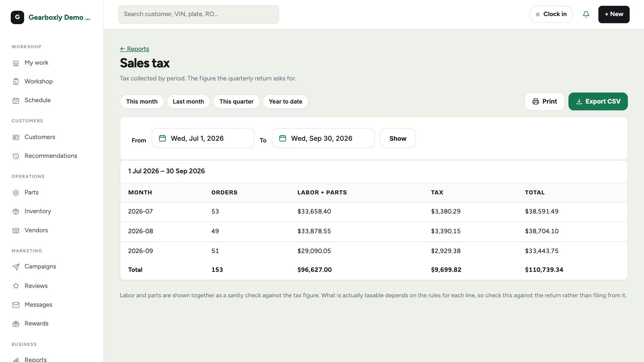Click calendar icon in From date field

pyautogui.click(x=162, y=138)
